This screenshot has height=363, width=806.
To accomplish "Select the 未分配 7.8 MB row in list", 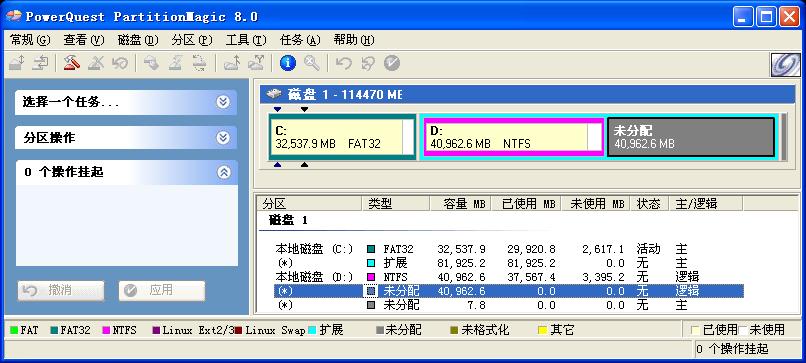I will click(508, 305).
